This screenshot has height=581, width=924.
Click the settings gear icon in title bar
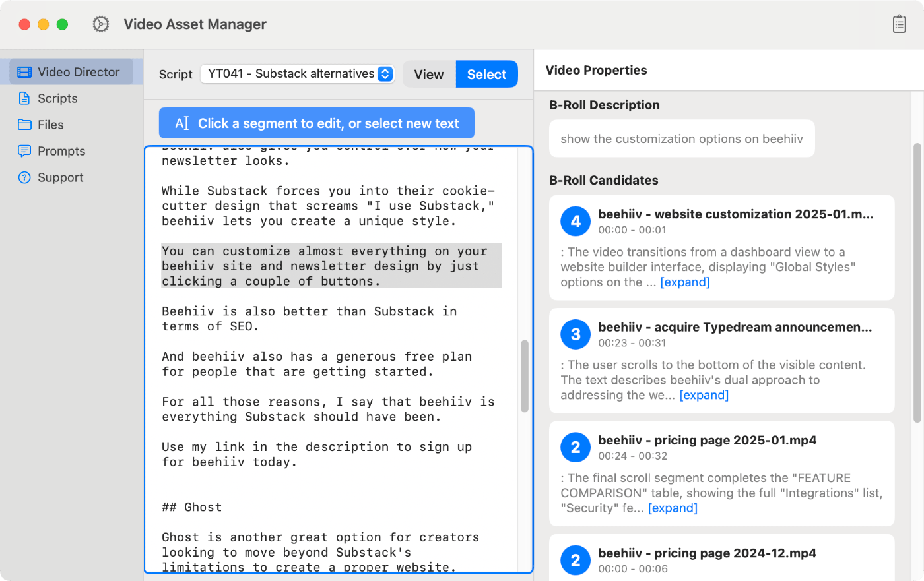pos(101,24)
